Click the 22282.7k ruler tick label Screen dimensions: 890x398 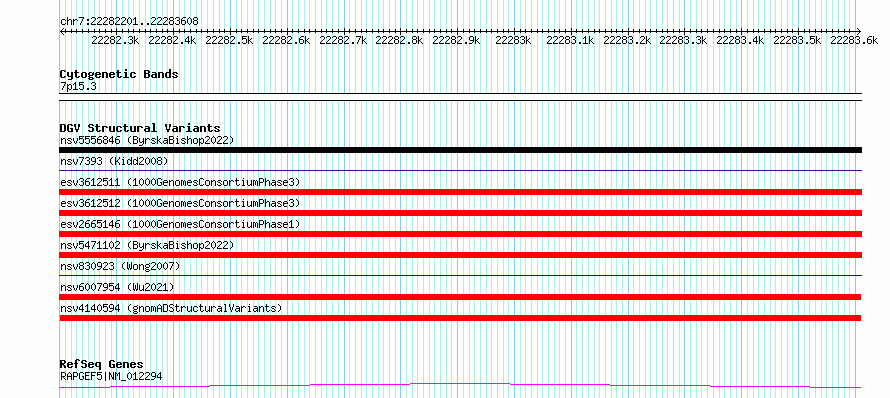coord(343,40)
